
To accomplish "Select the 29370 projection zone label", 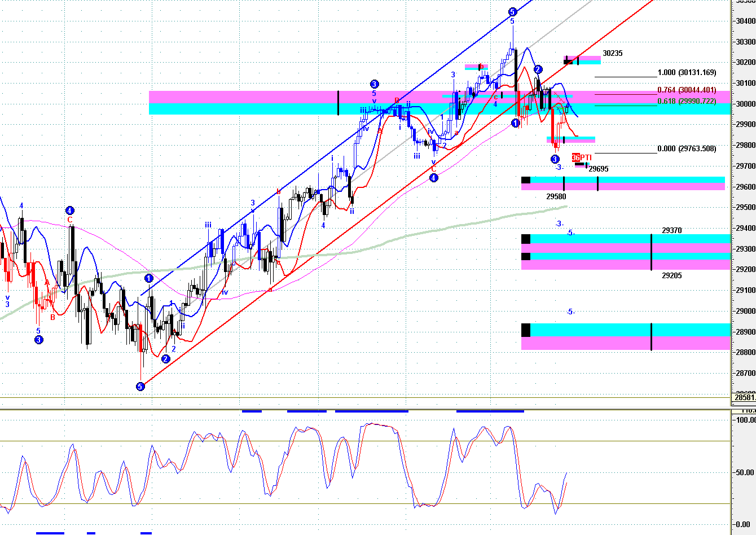I will tap(672, 231).
